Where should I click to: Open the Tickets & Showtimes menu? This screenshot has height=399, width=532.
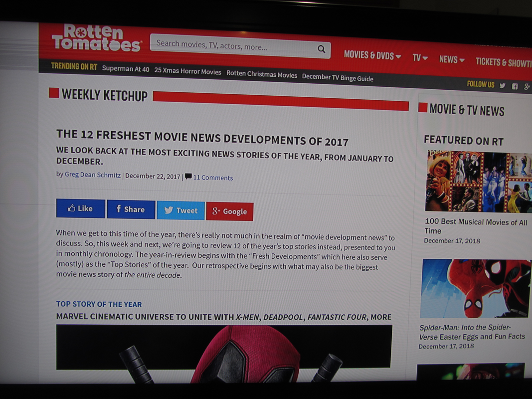coord(504,62)
